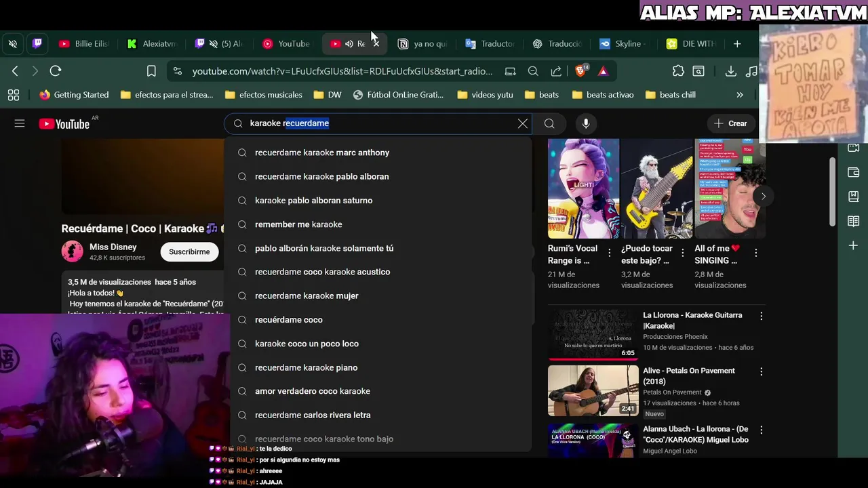Run search with the magnifier button
Screen dimensions: 868x488
[x=549, y=123]
